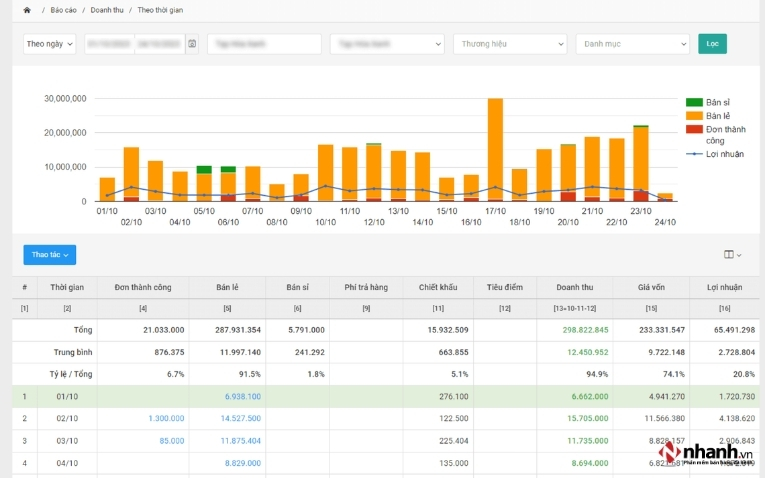Image resolution: width=765 pixels, height=478 pixels.
Task: Click the average revenue 12.450.952
Action: [587, 352]
